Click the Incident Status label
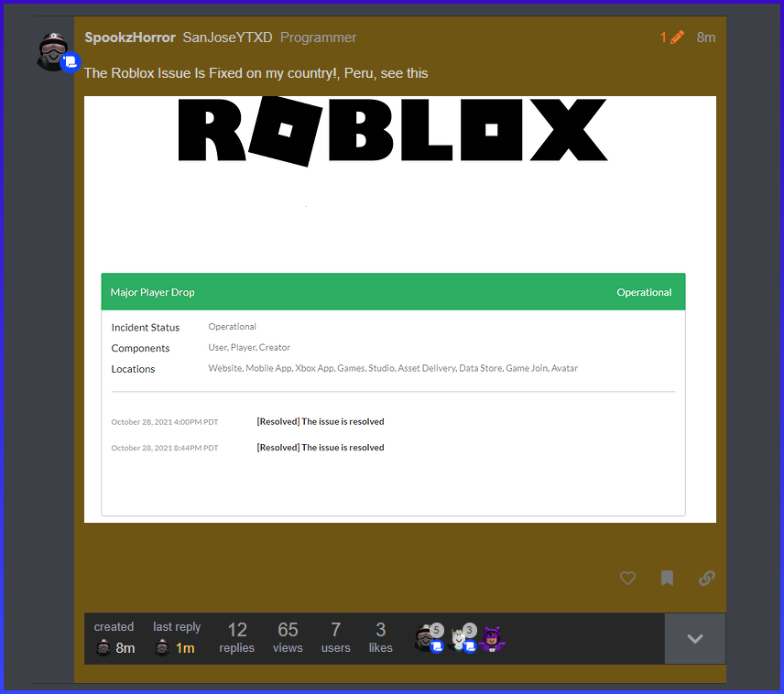Screen dimensions: 784x694 click(x=146, y=328)
